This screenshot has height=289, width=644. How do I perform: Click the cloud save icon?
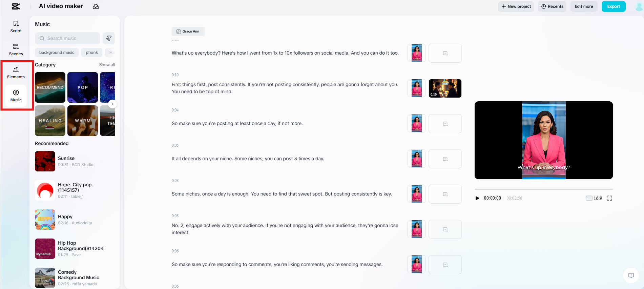tap(96, 6)
